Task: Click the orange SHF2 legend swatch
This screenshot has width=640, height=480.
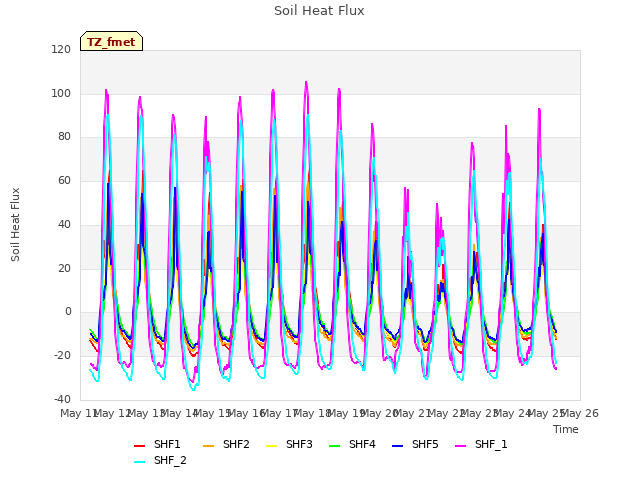Action: pyautogui.click(x=208, y=446)
